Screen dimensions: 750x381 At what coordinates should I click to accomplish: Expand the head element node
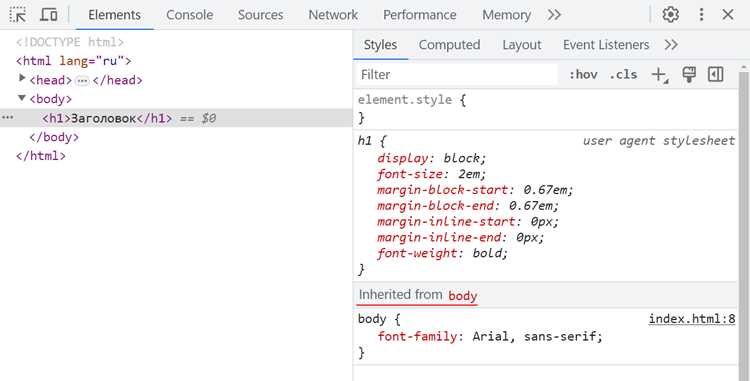pyautogui.click(x=22, y=79)
